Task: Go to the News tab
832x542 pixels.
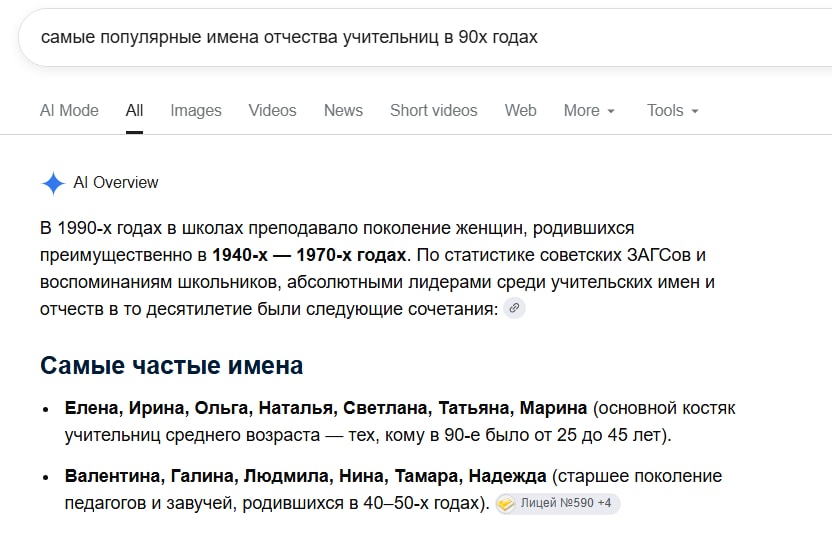Action: pos(343,110)
